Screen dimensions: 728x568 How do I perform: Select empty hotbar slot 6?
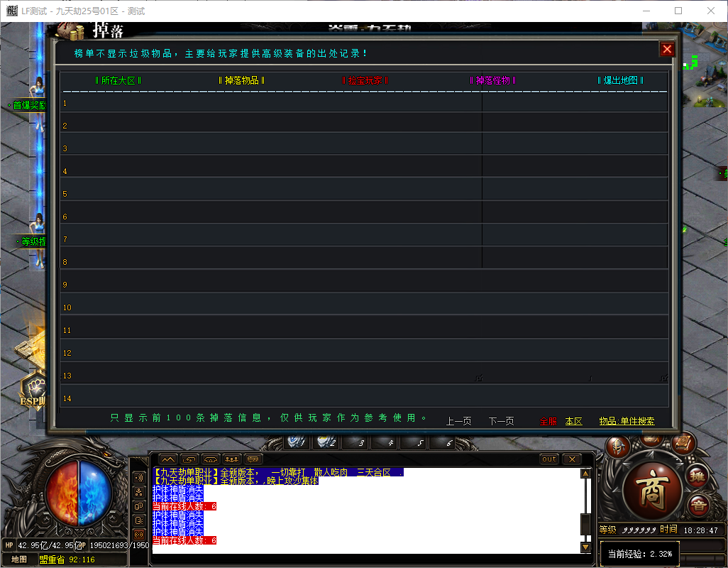point(443,442)
